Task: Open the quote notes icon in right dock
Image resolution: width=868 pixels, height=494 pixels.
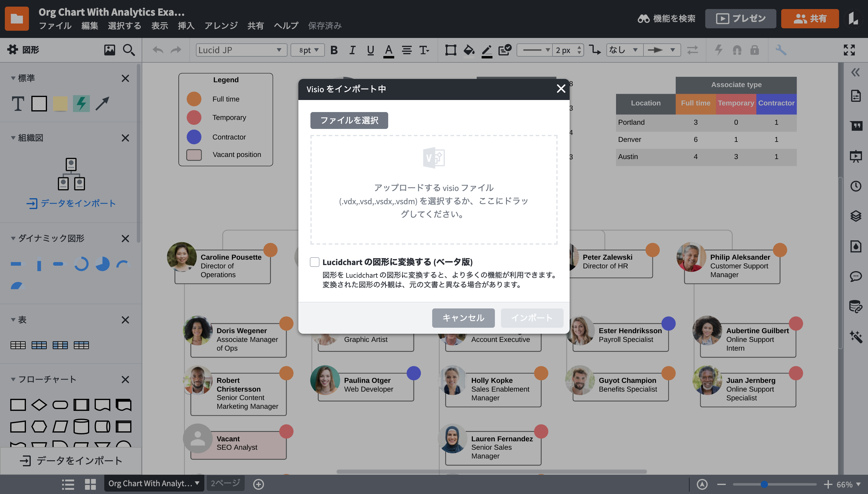Action: 856,126
